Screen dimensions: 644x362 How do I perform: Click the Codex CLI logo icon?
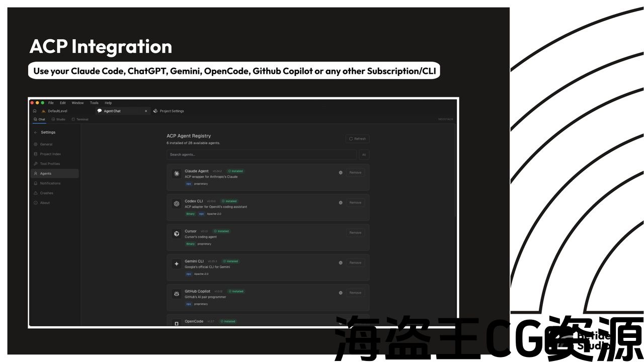coord(177,204)
